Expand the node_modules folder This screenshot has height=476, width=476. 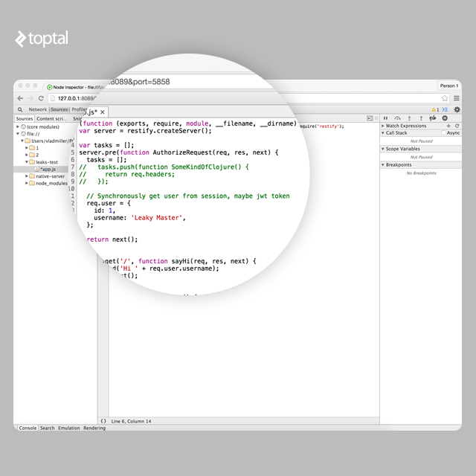click(x=27, y=183)
